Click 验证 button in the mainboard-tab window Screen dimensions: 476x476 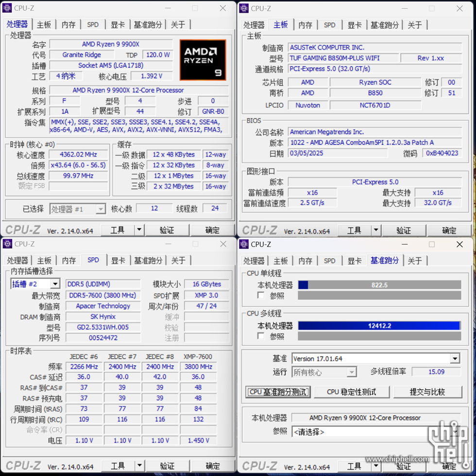tap(404, 230)
